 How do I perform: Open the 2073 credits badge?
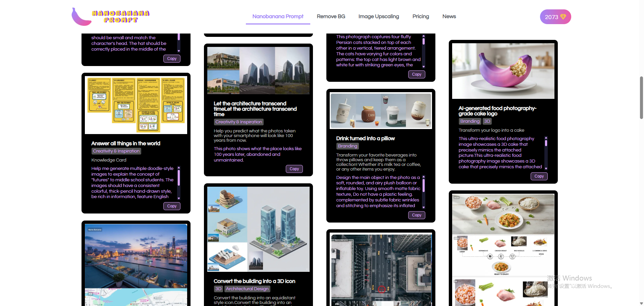(555, 16)
